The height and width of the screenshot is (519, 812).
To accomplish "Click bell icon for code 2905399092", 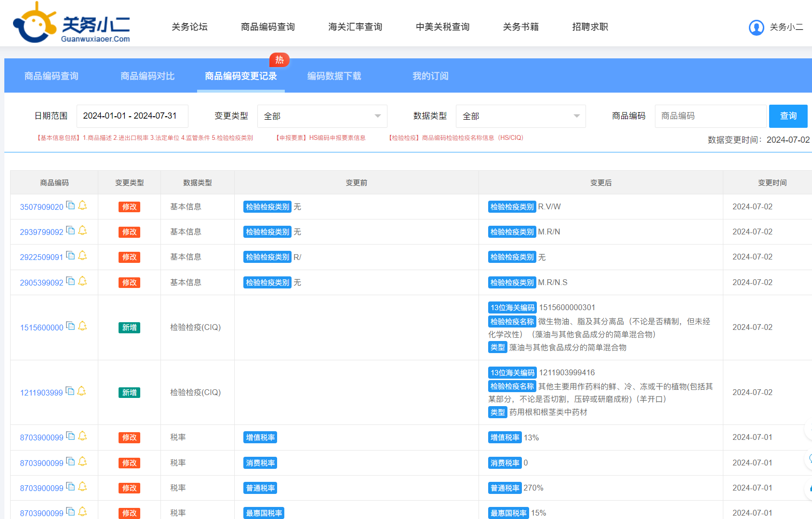I will [x=82, y=281].
